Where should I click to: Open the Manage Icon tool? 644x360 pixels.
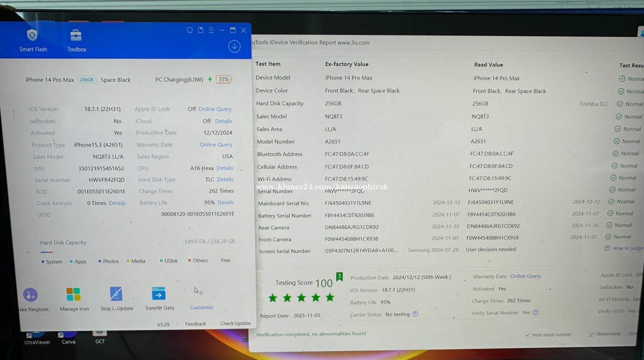tap(73, 294)
